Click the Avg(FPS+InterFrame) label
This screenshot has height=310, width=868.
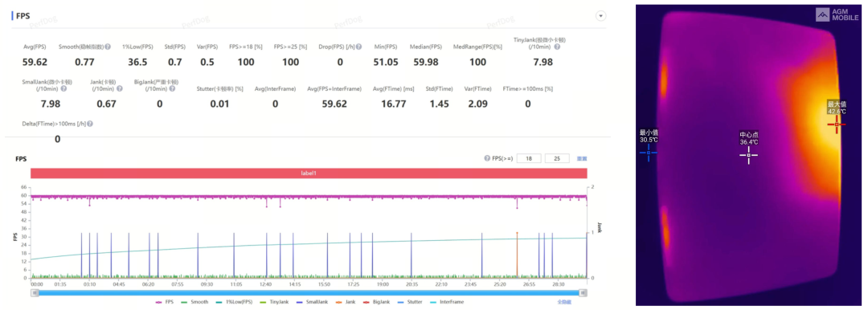[334, 88]
